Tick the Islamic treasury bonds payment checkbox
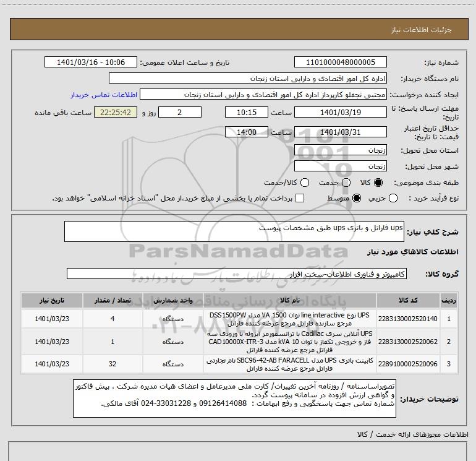This screenshot has width=476, height=461. [x=300, y=198]
